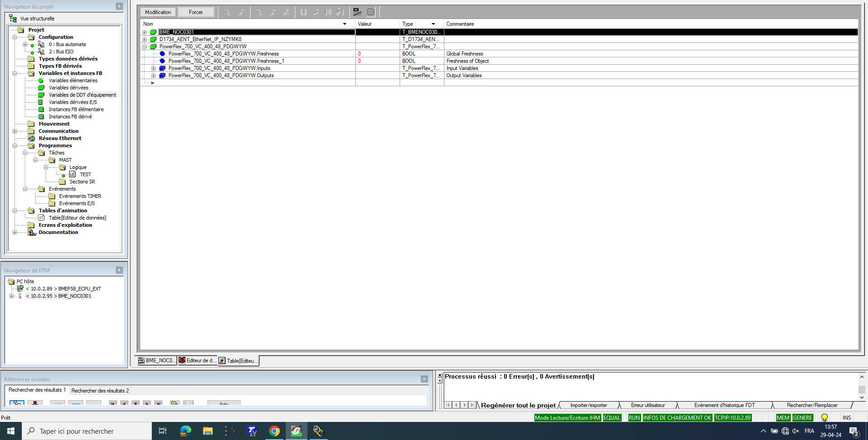Expand the Communication node
The width and height of the screenshot is (868, 440).
click(14, 131)
